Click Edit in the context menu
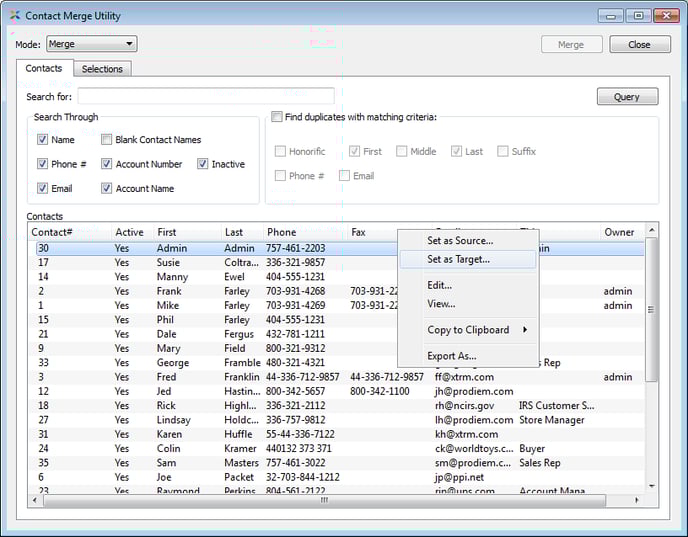The image size is (688, 537). coord(439,285)
